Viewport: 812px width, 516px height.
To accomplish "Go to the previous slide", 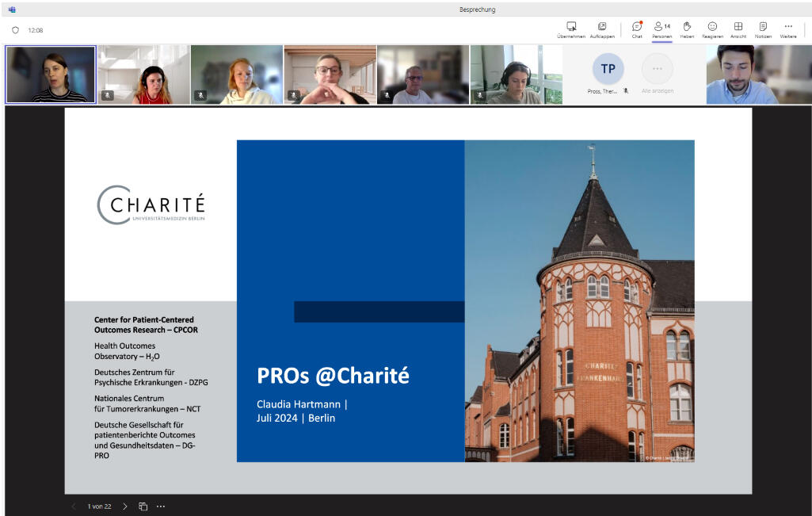I will tap(74, 506).
